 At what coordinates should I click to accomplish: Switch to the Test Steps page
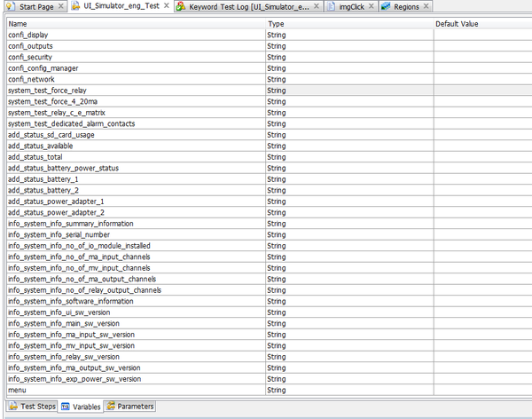click(32, 407)
